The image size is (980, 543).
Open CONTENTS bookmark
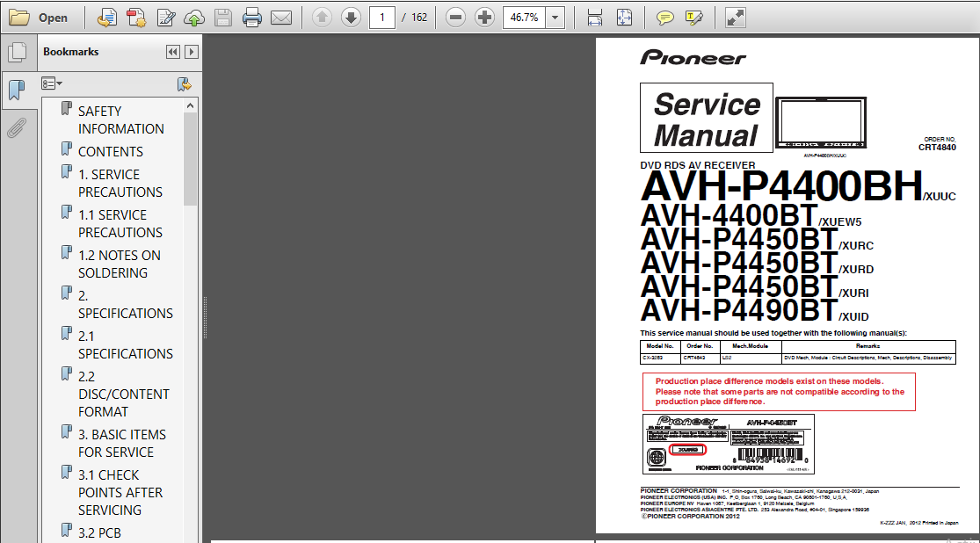(111, 151)
